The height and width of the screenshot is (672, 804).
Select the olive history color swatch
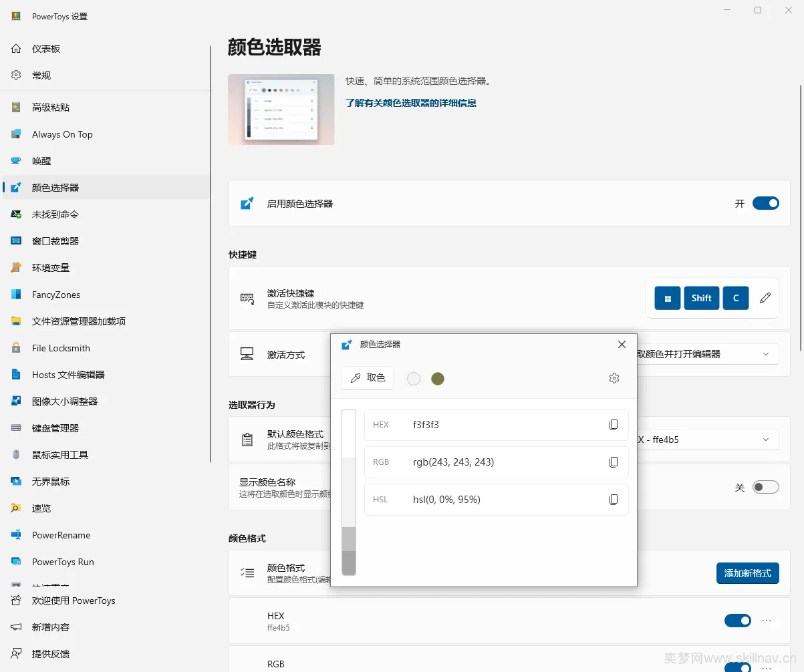point(438,379)
